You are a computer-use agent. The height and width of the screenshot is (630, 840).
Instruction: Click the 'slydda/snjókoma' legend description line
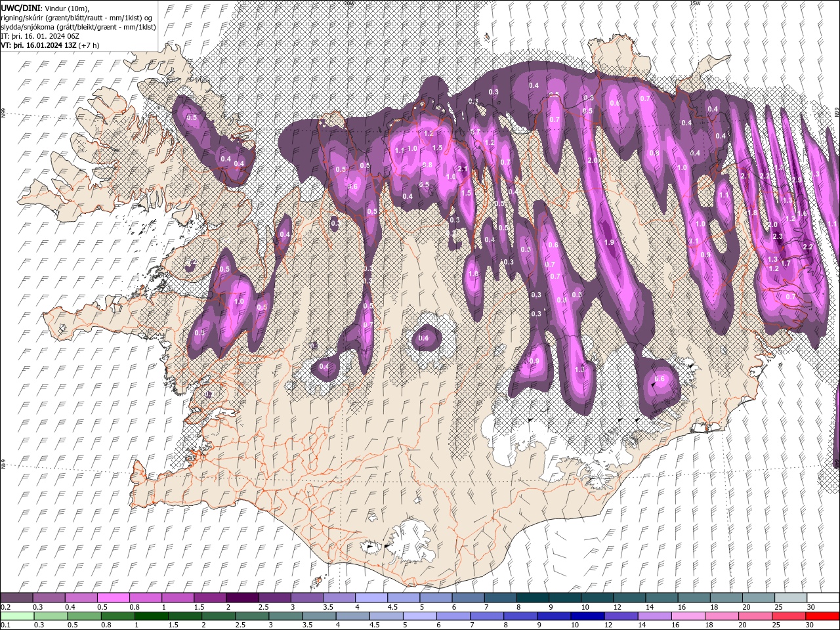coord(79,27)
